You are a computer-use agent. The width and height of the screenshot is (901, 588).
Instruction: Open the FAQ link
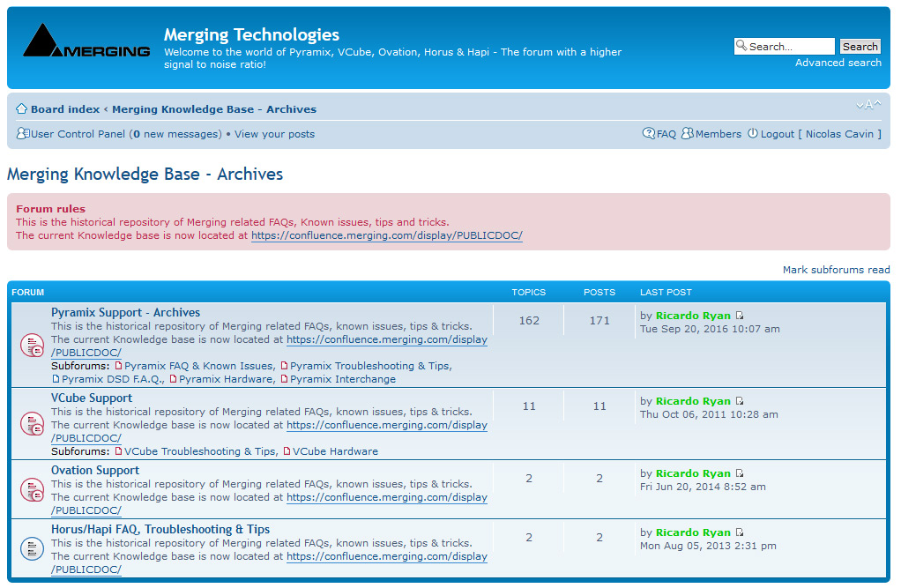pyautogui.click(x=666, y=134)
